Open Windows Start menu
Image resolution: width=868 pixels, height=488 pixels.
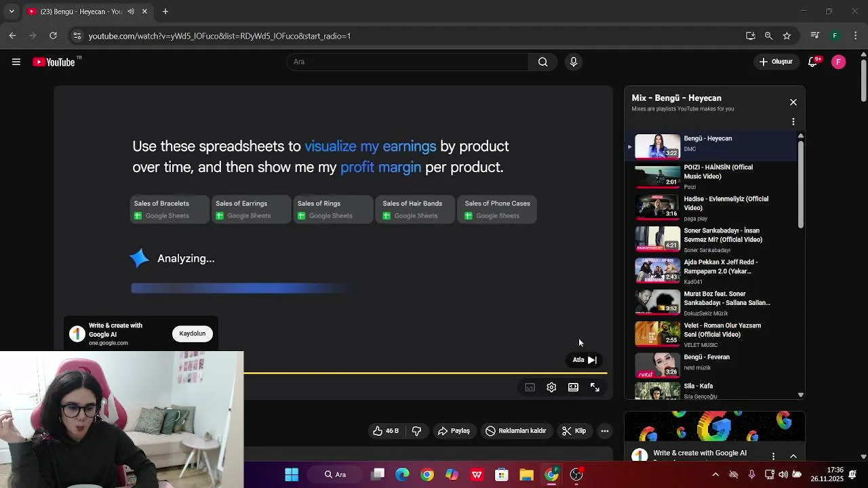(x=292, y=474)
